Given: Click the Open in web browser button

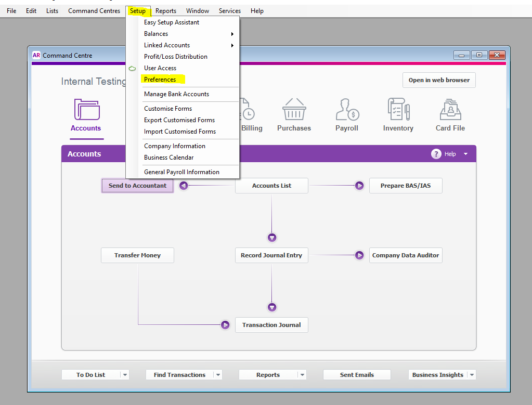Looking at the screenshot, I should [438, 80].
